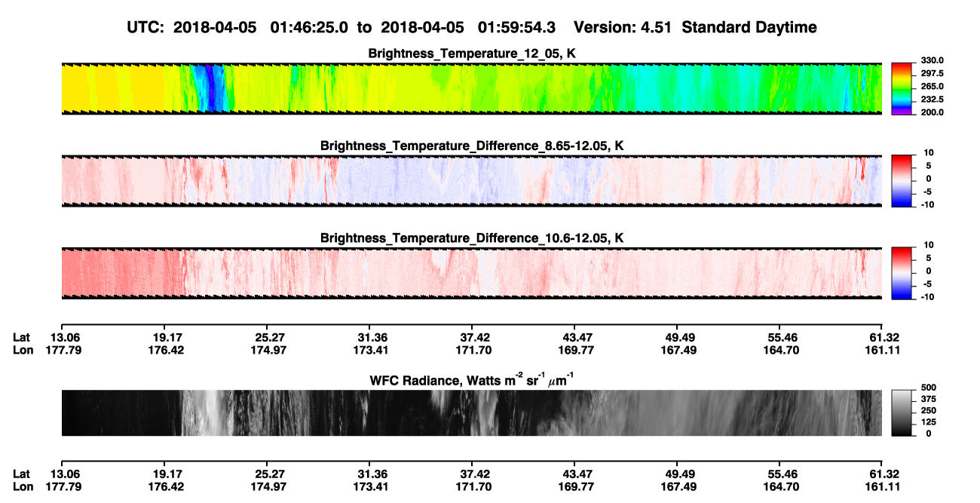The width and height of the screenshot is (980, 503).
Task: Click the 8.65-12.05 temperature difference image strip
Action: tap(471, 181)
